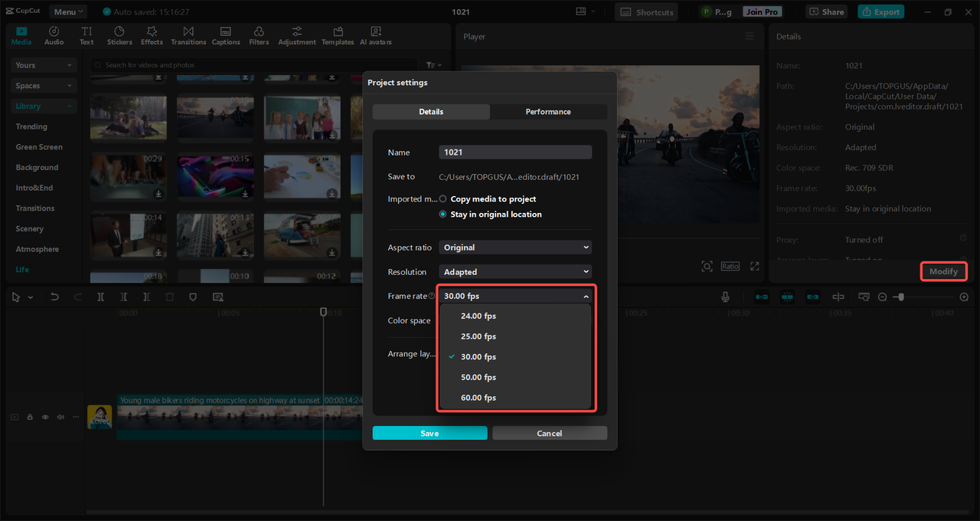
Task: Choose 60.00 fps from the list
Action: [x=479, y=398]
